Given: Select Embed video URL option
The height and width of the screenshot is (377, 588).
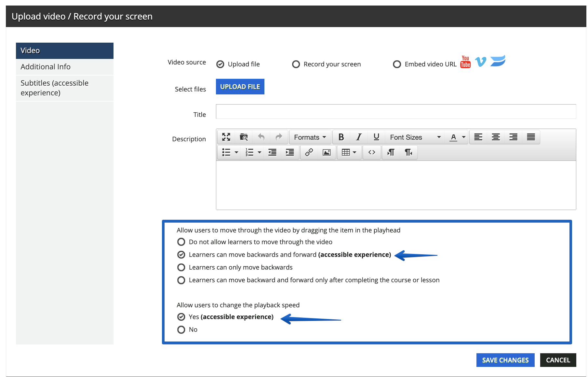Looking at the screenshot, I should click(x=397, y=64).
